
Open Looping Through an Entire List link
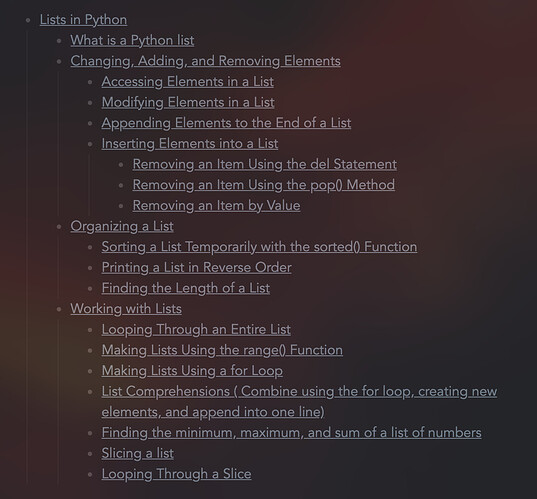(196, 329)
